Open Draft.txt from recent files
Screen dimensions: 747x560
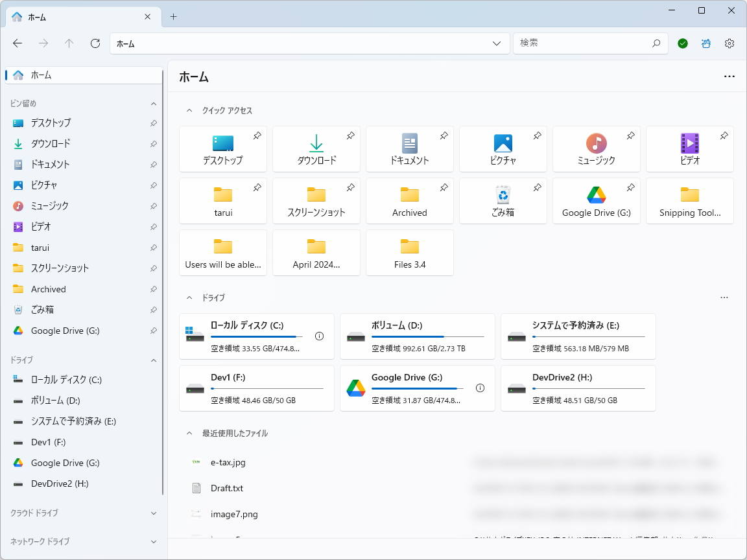pos(228,488)
